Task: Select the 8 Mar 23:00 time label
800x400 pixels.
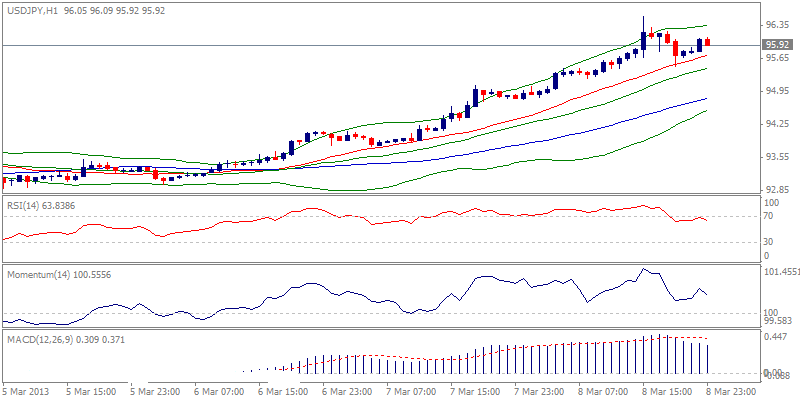Action: coord(733,392)
